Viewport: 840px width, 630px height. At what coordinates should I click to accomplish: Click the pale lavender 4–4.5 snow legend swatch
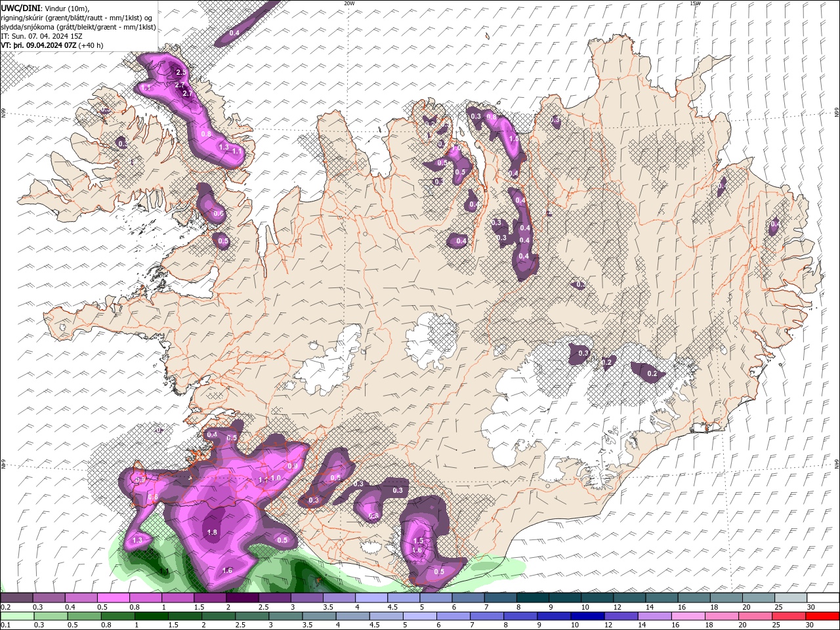(371, 598)
